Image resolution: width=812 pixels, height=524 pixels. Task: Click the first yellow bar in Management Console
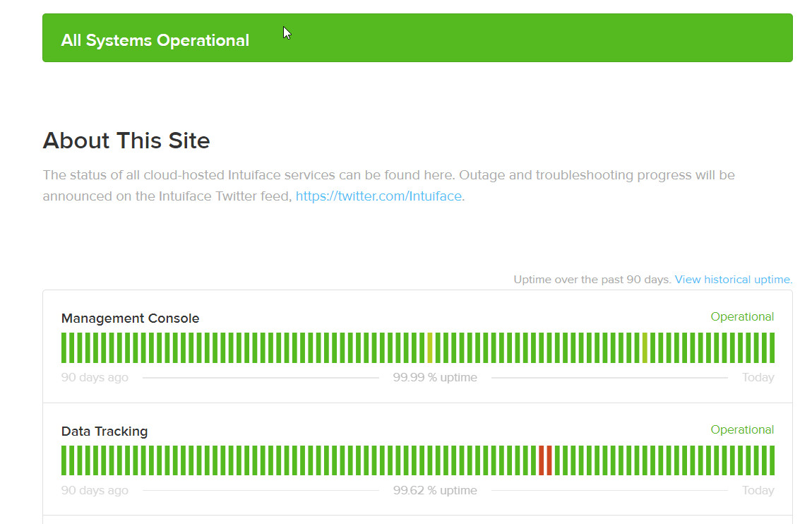tap(430, 347)
